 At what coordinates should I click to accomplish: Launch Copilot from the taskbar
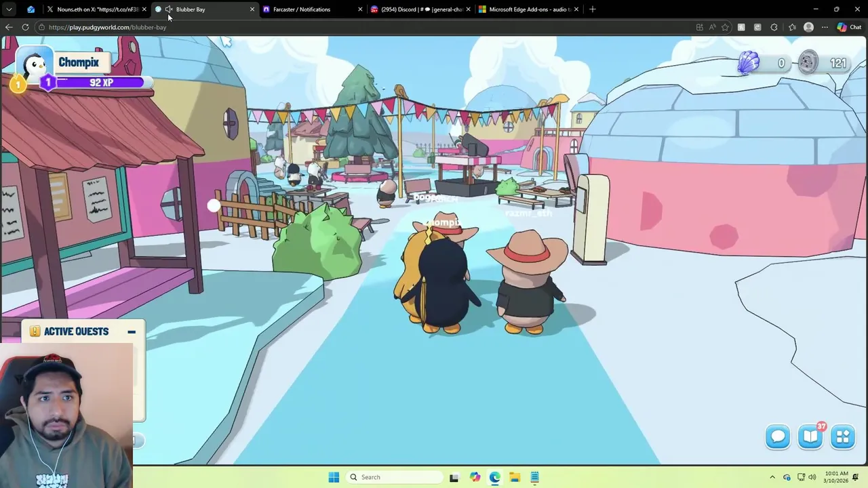coord(475,477)
